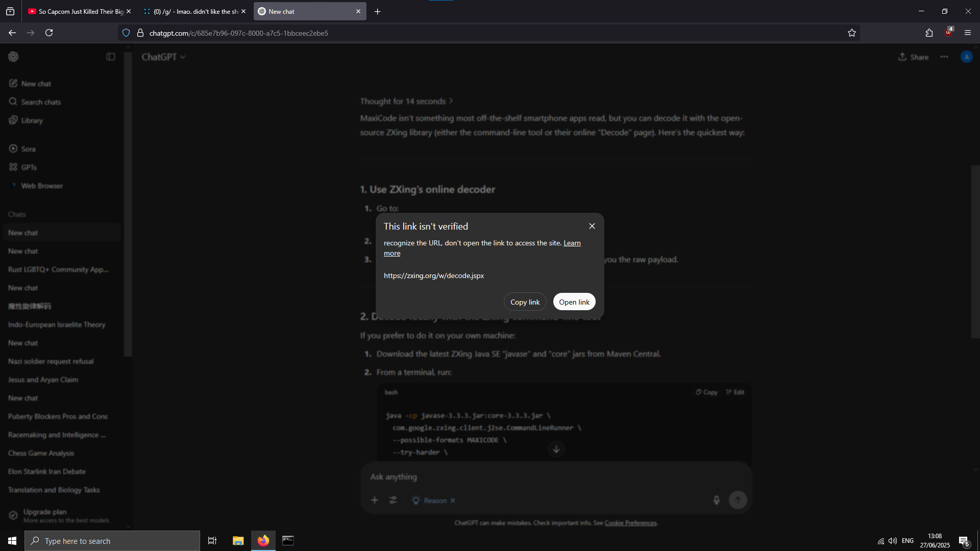Screen dimensions: 980x551
Task: Open the Firefox extensions puzzle icon
Action: pos(929,33)
